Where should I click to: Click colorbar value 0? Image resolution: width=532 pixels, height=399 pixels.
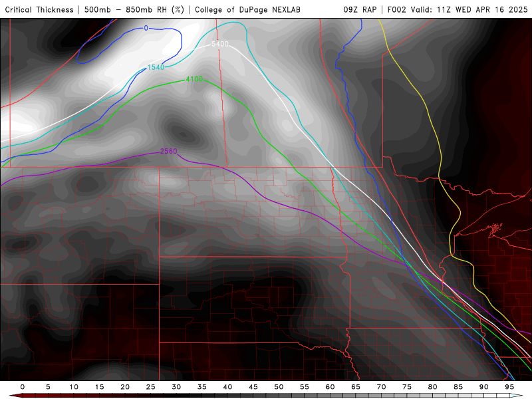coord(23,387)
